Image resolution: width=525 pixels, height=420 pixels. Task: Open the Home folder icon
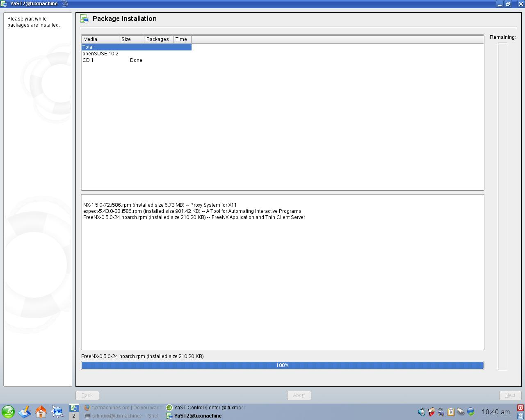pyautogui.click(x=41, y=411)
